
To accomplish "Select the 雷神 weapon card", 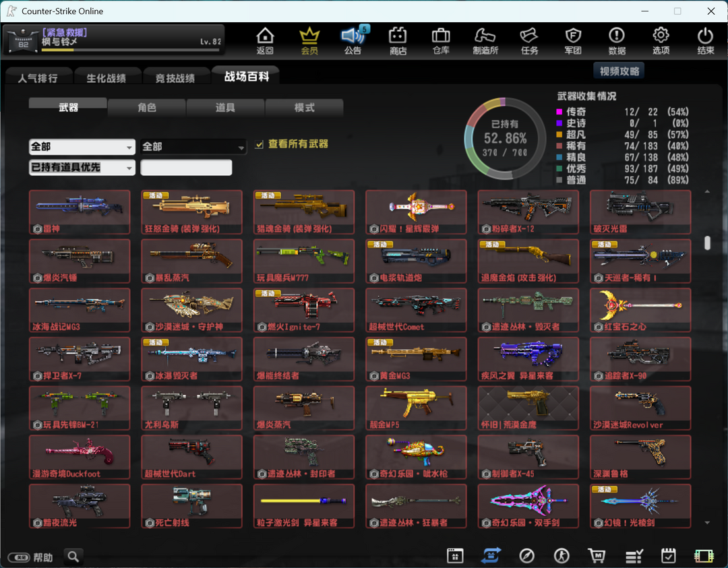I will click(80, 212).
